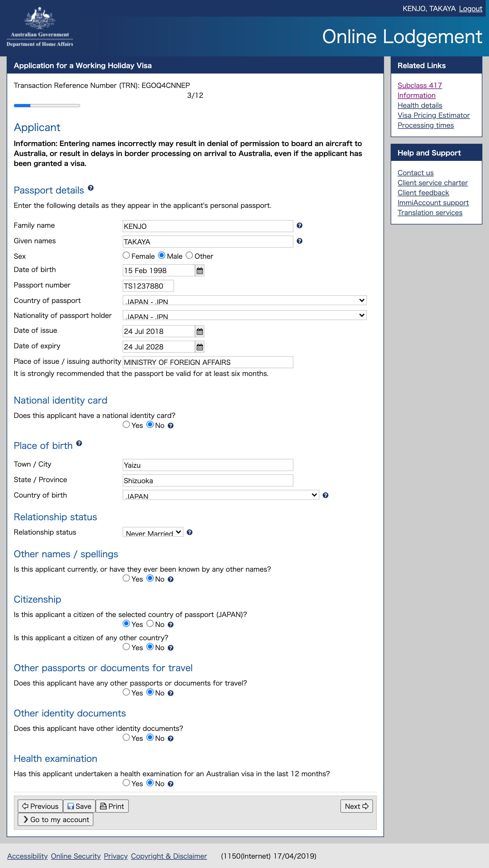Open the Subclass 417 Information link
This screenshot has height=868, width=489.
coord(420,90)
